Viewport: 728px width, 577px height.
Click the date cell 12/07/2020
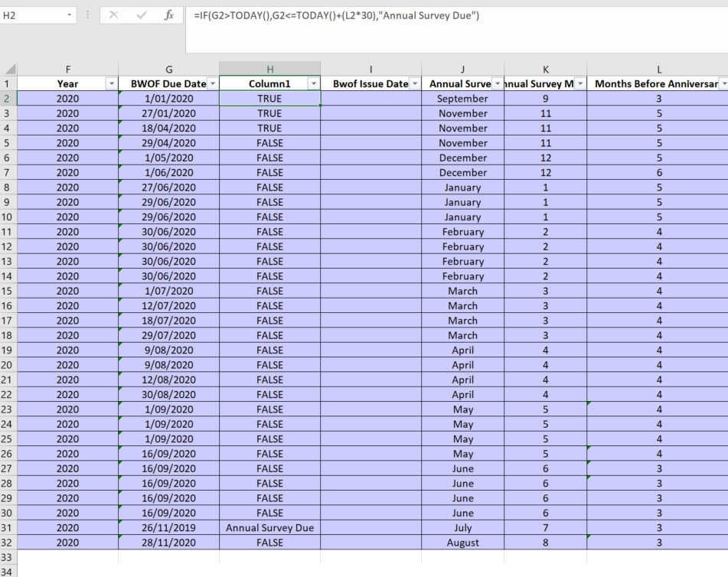click(169, 305)
